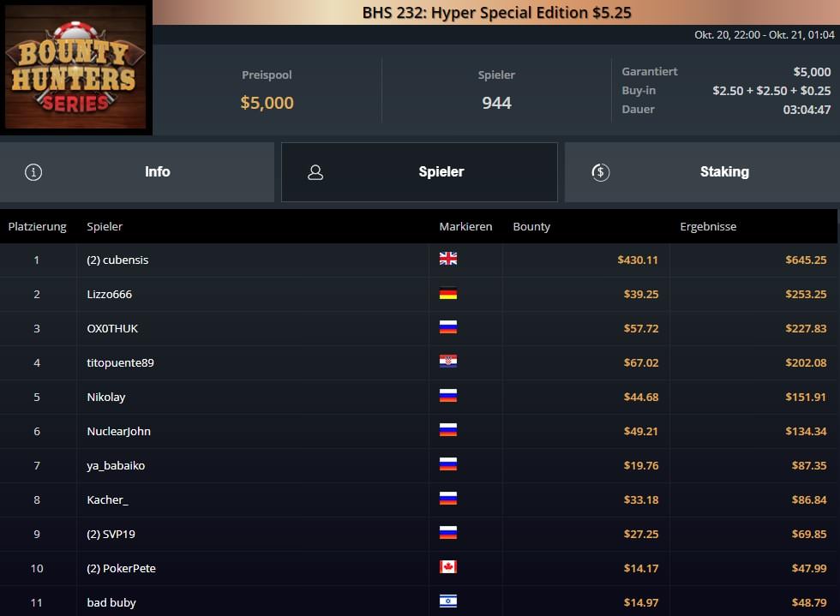Open the Info tab

tap(137, 172)
